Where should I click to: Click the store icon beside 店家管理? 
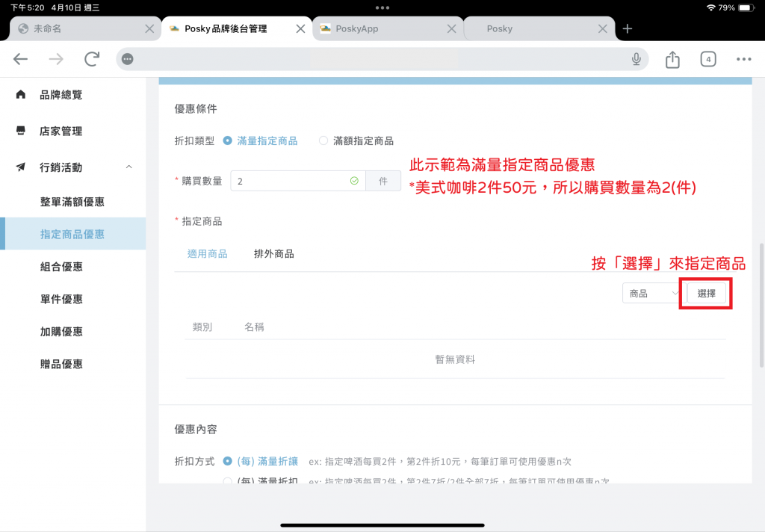pos(20,131)
